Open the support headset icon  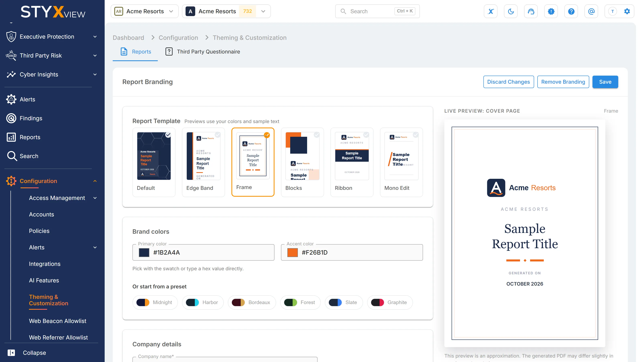[x=531, y=11]
